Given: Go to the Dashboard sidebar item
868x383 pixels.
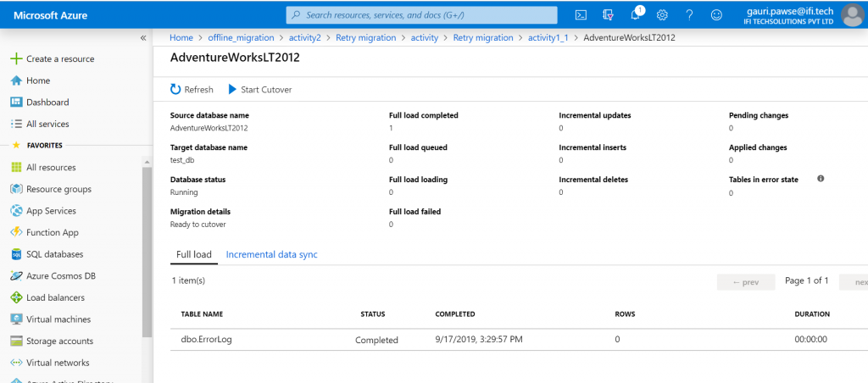Looking at the screenshot, I should pyautogui.click(x=47, y=103).
